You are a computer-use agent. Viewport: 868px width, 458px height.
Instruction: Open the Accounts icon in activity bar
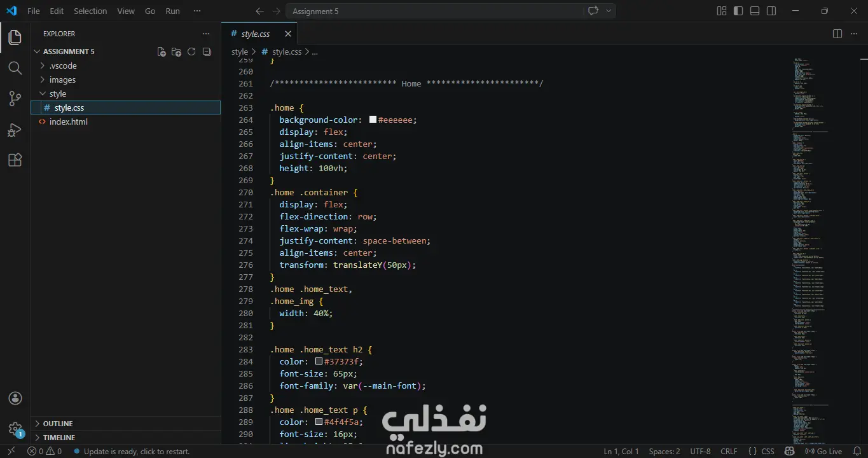pos(15,398)
